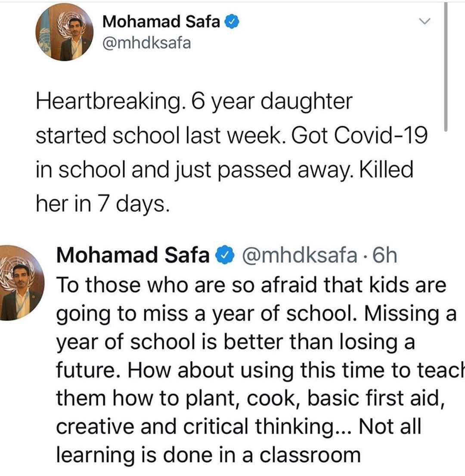Click the vertical scrollbar beside the tweet
Viewport: 465px width, 476px height.
[446, 67]
